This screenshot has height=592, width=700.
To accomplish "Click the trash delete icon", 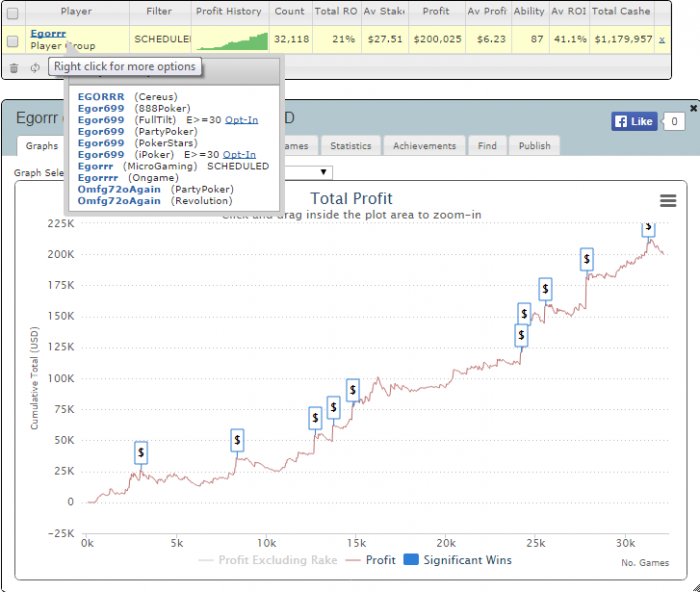I will point(14,68).
